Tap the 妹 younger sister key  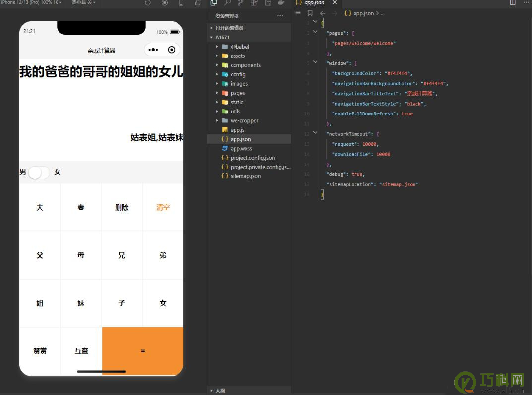click(x=81, y=303)
